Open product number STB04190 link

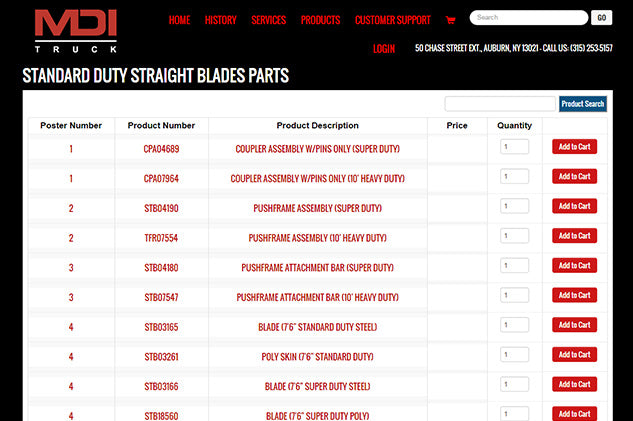coord(161,208)
